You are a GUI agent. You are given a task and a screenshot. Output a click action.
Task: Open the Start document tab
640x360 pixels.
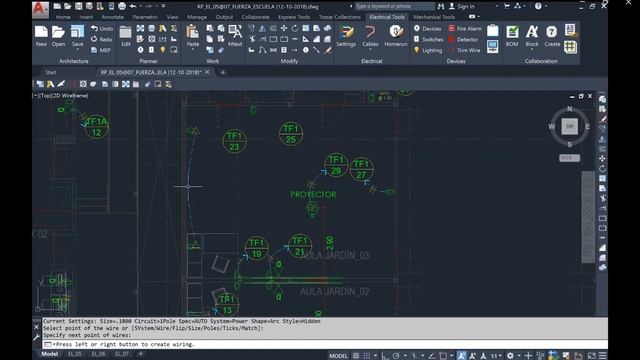51,72
